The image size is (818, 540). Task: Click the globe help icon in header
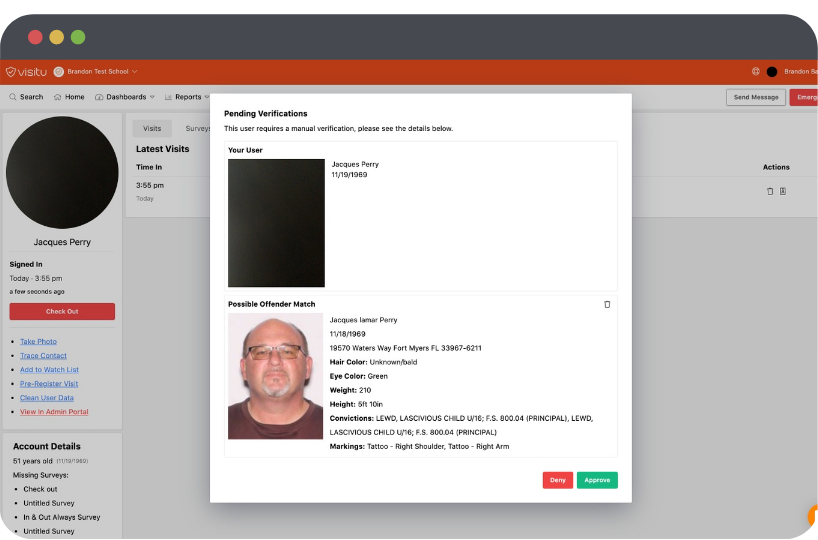coord(756,72)
